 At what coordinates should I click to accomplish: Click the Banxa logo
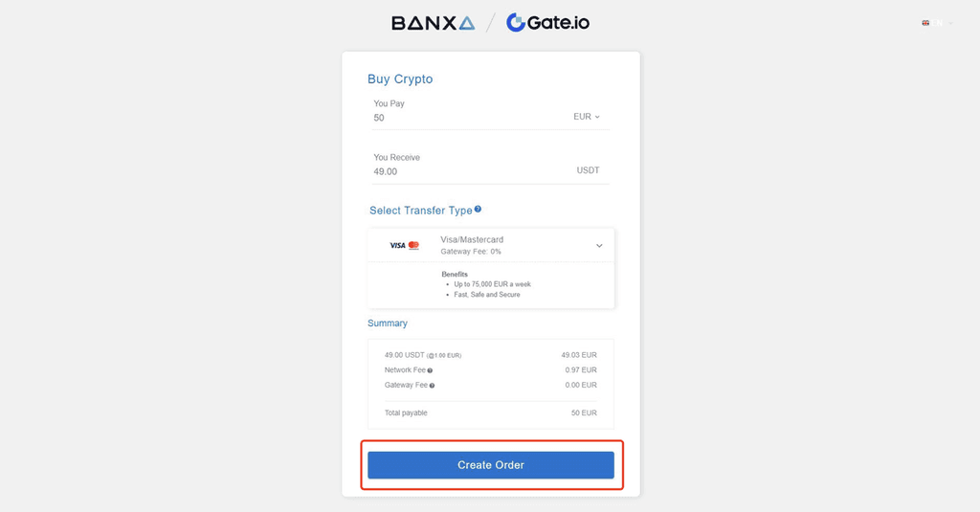click(433, 23)
